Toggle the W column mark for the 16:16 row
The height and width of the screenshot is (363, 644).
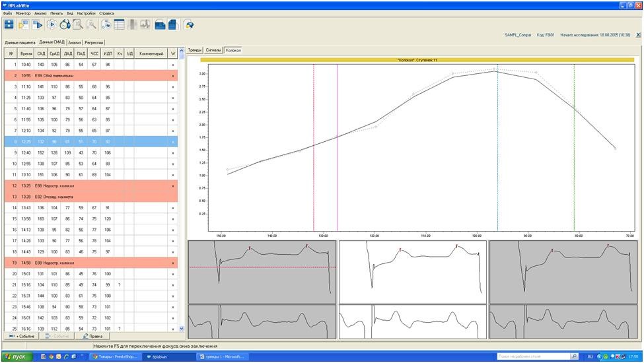(173, 328)
